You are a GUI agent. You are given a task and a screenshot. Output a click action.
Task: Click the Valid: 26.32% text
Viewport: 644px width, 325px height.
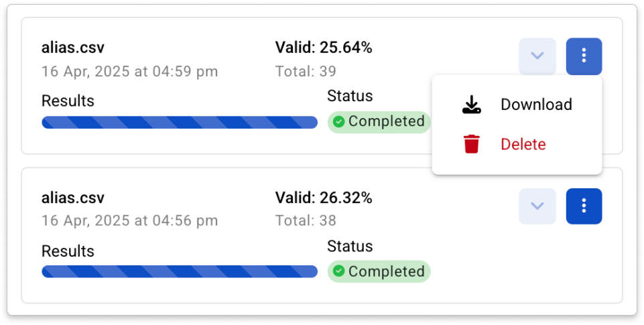point(324,198)
